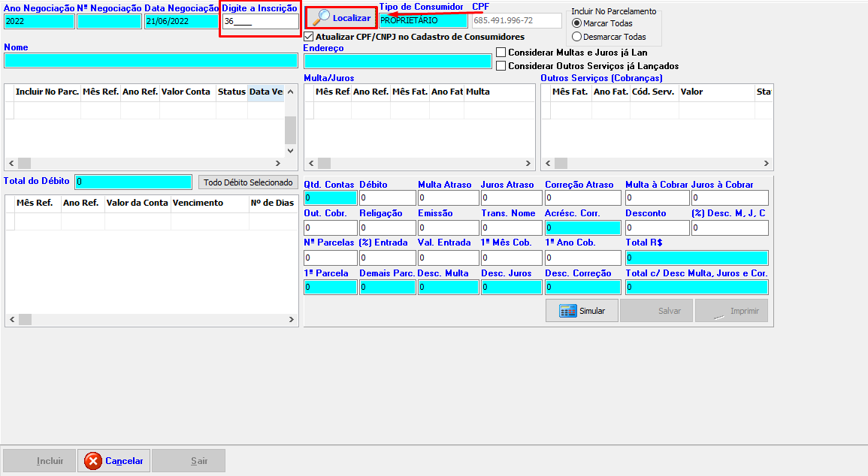Check Considerar Outros Serviços já Lançados

click(x=501, y=65)
